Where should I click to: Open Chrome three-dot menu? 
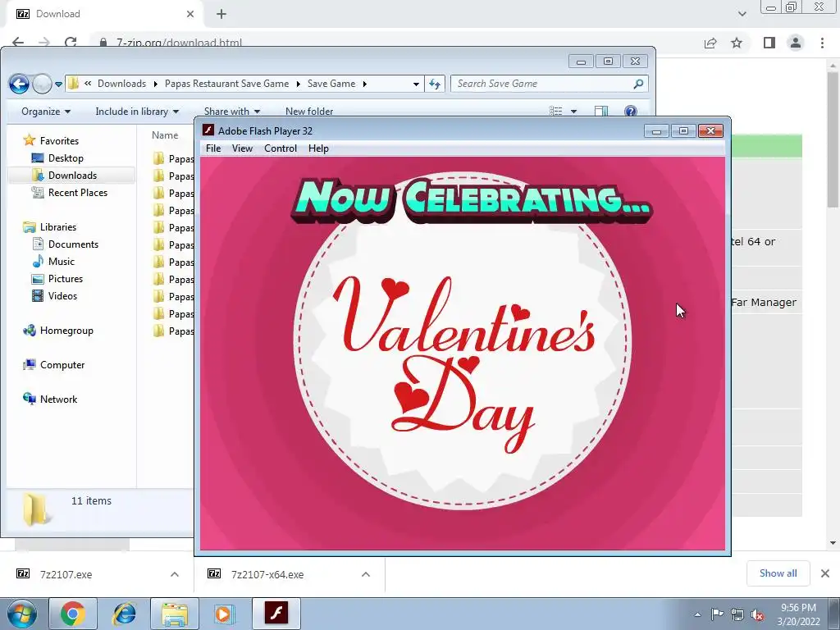(x=822, y=43)
